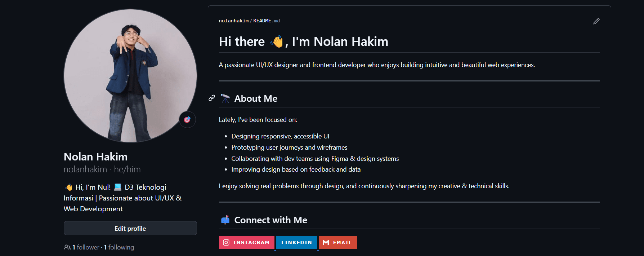Open the status emoji badge on avatar
Image resolution: width=644 pixels, height=256 pixels.
click(x=187, y=120)
